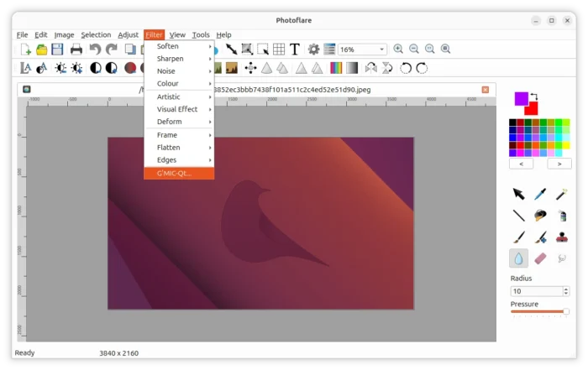Viewport: 588px width, 370px height.
Task: Expand the Flatten filter submenu
Action: [x=179, y=147]
